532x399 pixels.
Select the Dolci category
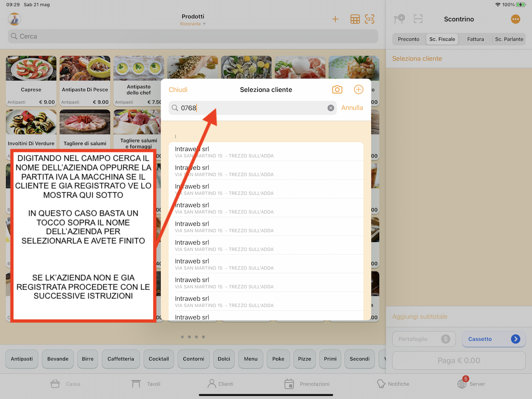pos(224,358)
